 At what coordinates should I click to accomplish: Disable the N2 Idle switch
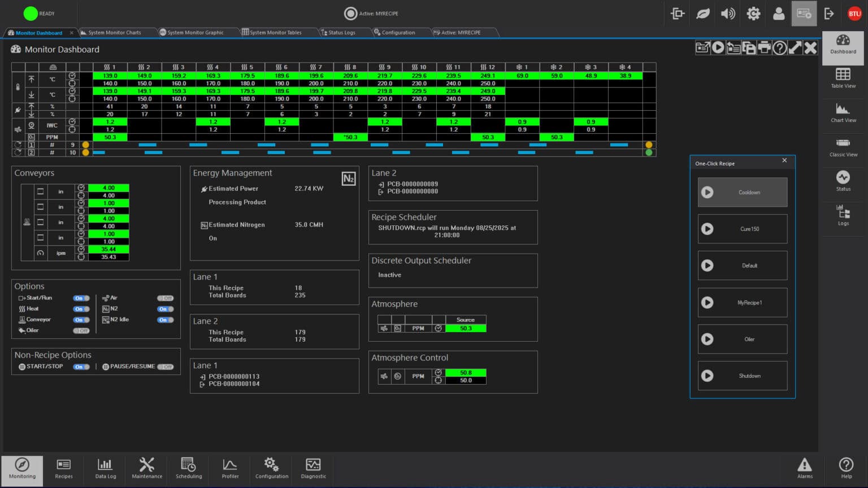pos(165,320)
